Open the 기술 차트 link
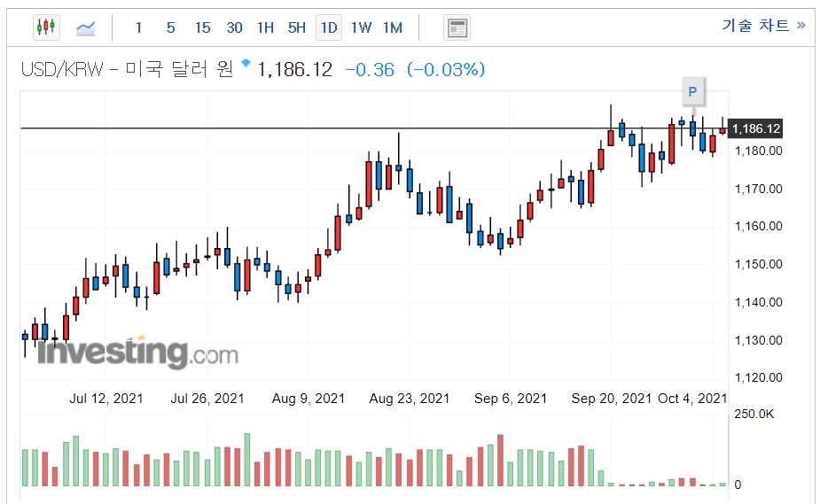 pyautogui.click(x=764, y=25)
